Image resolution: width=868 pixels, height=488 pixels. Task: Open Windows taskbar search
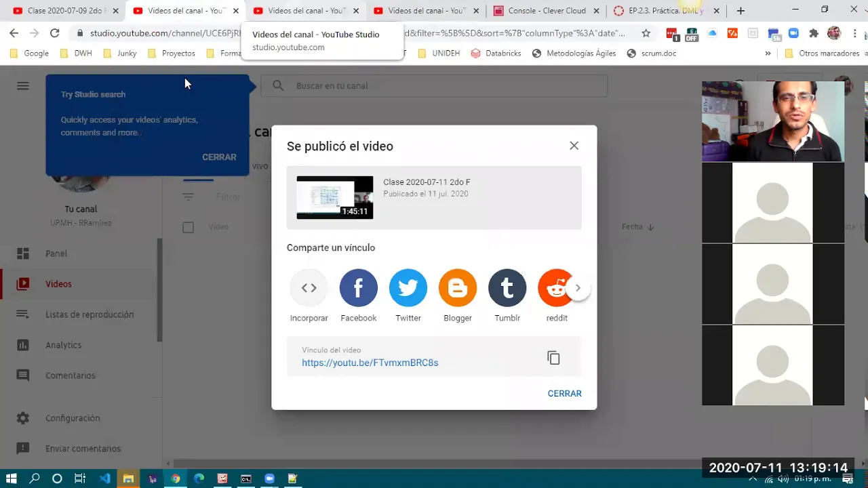35,479
